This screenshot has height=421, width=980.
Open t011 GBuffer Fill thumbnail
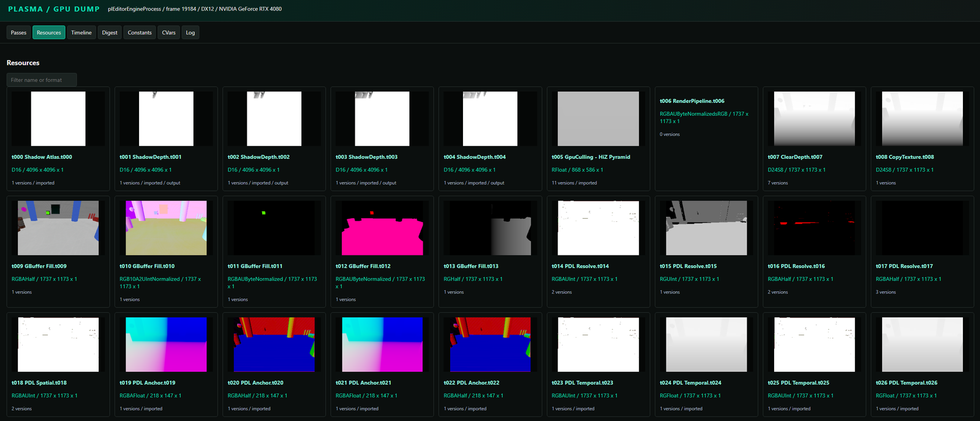click(274, 228)
